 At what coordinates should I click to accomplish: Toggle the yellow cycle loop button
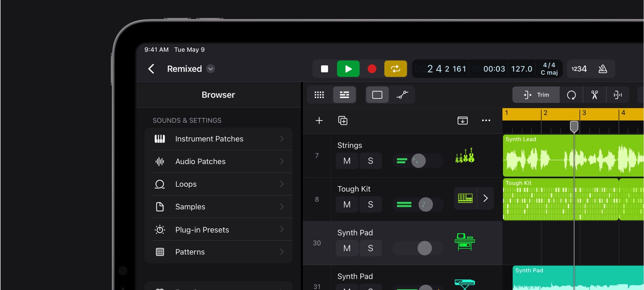coord(396,69)
